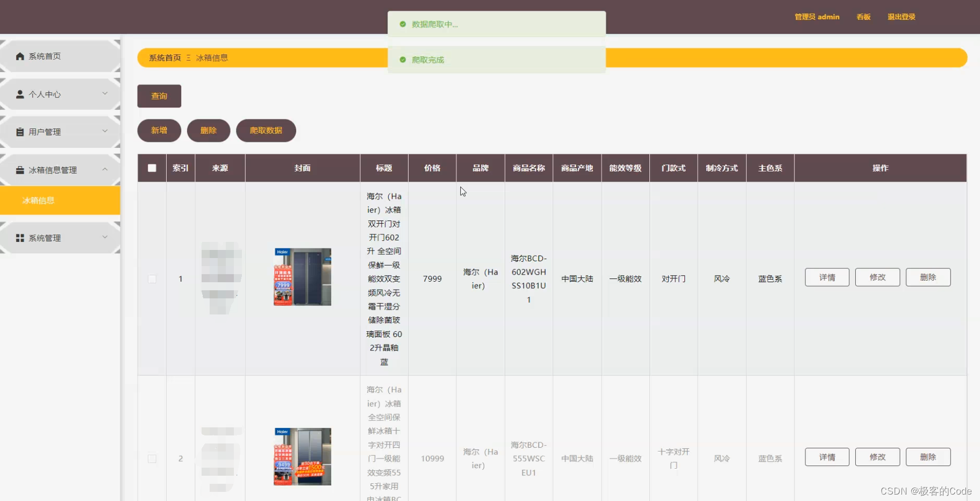This screenshot has height=501, width=980.
Task: Click the 来源 column header
Action: coord(220,168)
